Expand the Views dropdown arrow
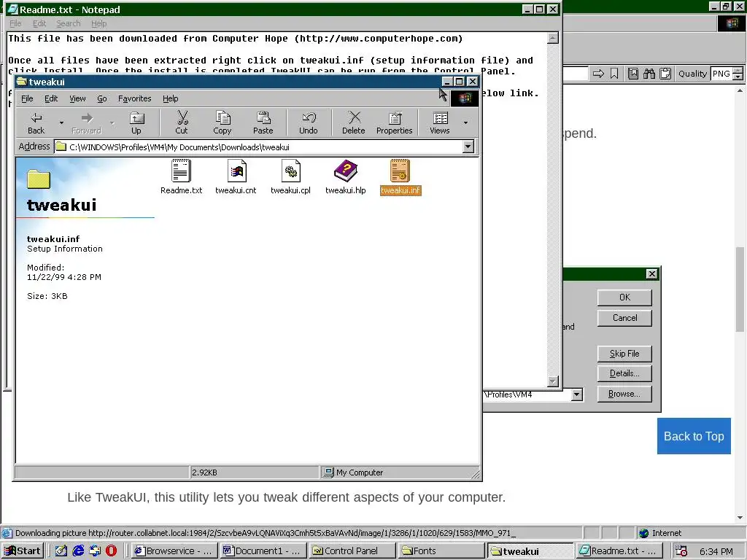 pos(465,122)
